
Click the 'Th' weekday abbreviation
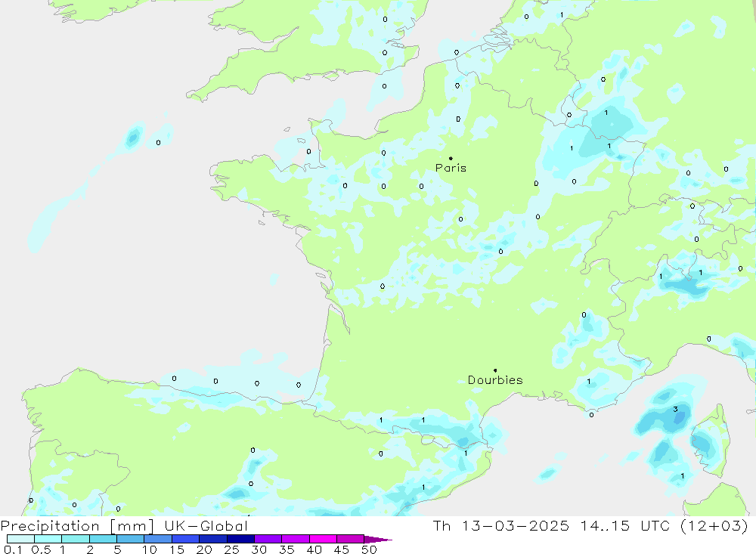tap(442, 525)
